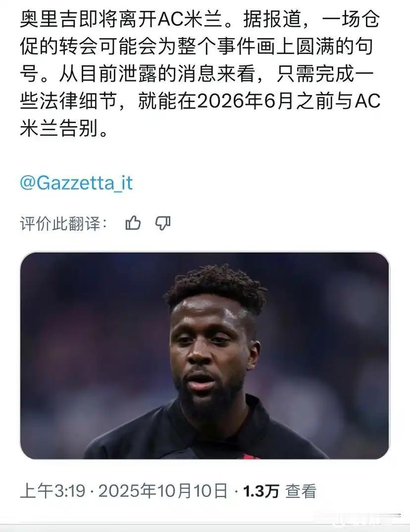The width and height of the screenshot is (410, 532).
Task: Click the tweet text starting with 奥里吉即将离开
Action: click(x=200, y=74)
